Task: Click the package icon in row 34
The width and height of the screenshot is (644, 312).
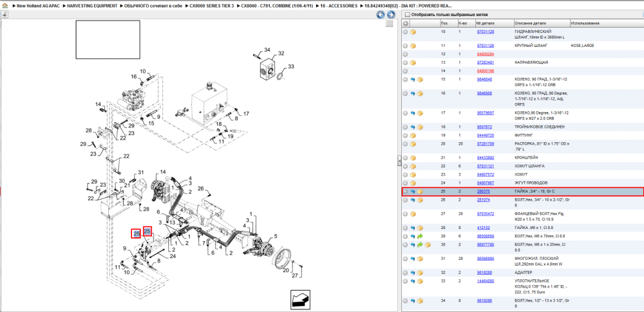Action: (x=420, y=301)
